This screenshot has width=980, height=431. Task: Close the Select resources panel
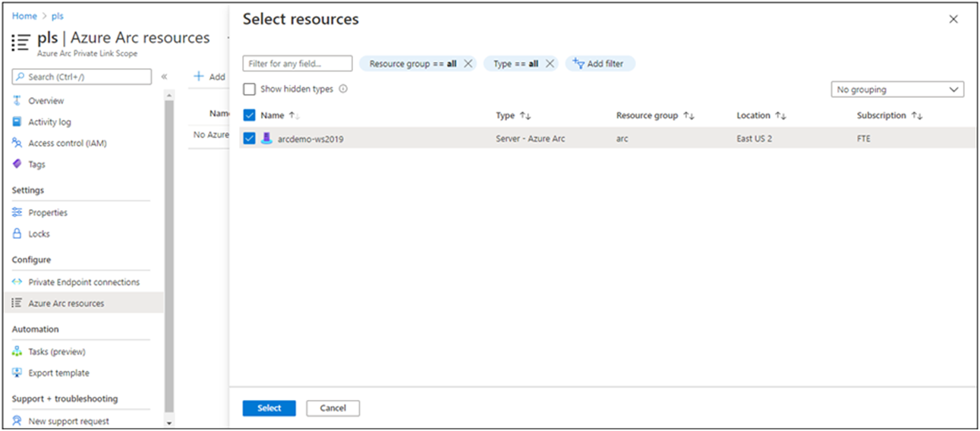click(953, 20)
